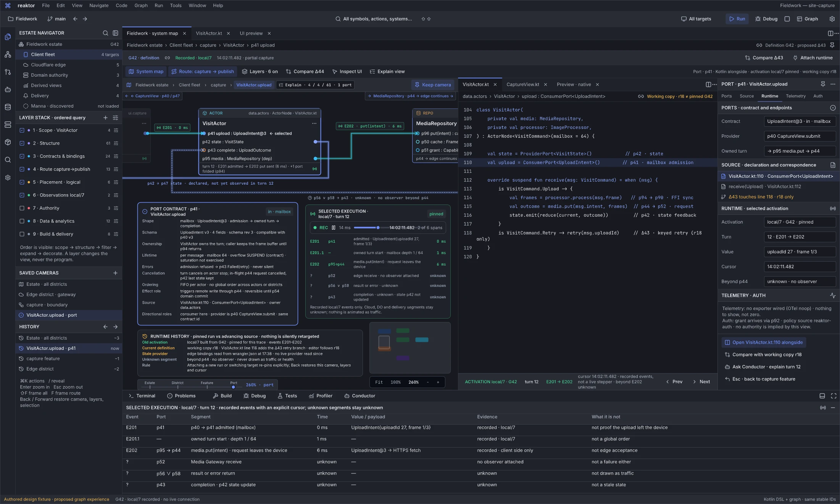Enable layer 8 Data & analytics
The width and height of the screenshot is (840, 504).
(x=22, y=221)
